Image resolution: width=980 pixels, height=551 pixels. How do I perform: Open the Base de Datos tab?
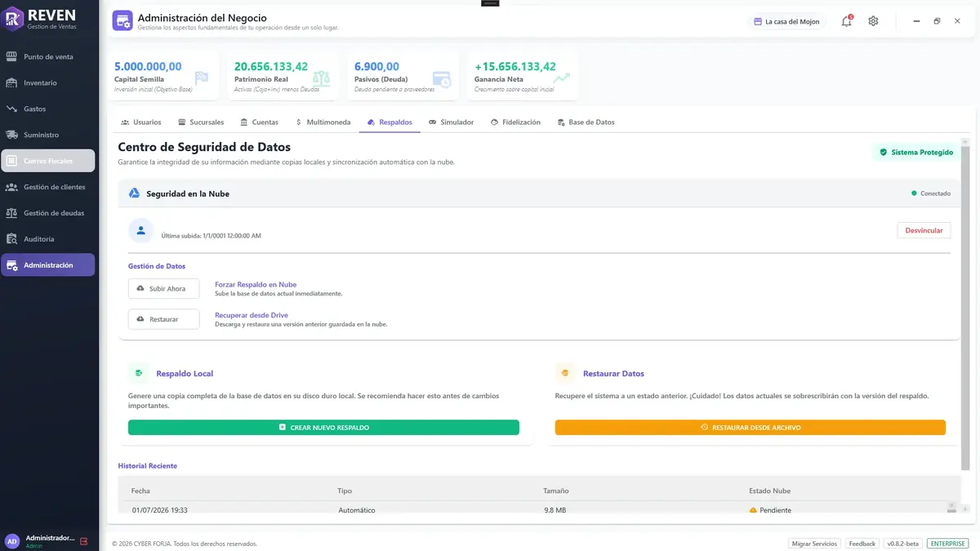pos(586,122)
